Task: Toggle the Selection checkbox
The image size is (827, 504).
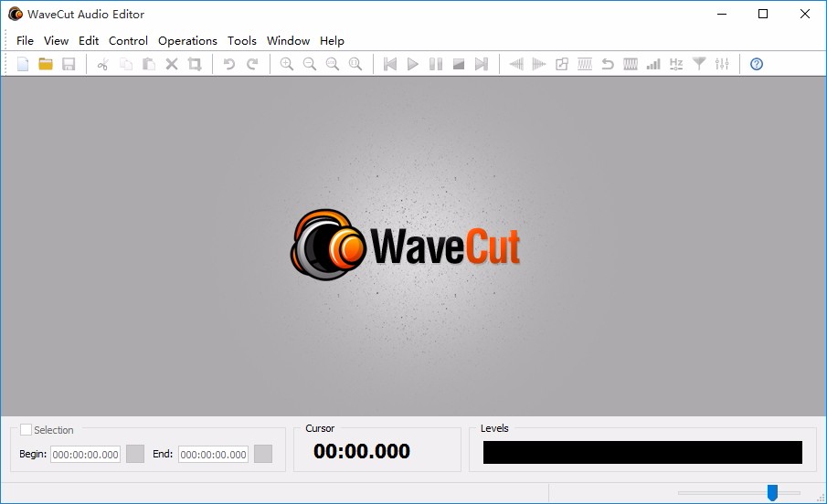Action: (x=26, y=430)
